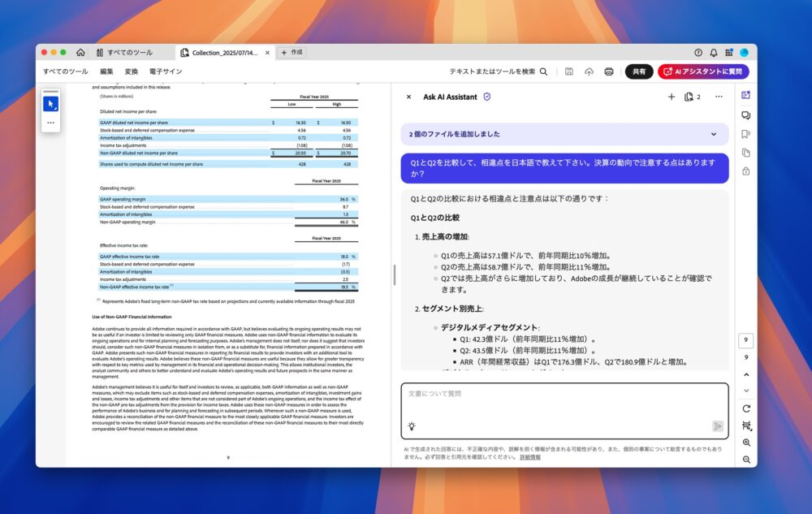
Task: Click the shield icon beside Ask AI Assistant
Action: click(x=486, y=97)
